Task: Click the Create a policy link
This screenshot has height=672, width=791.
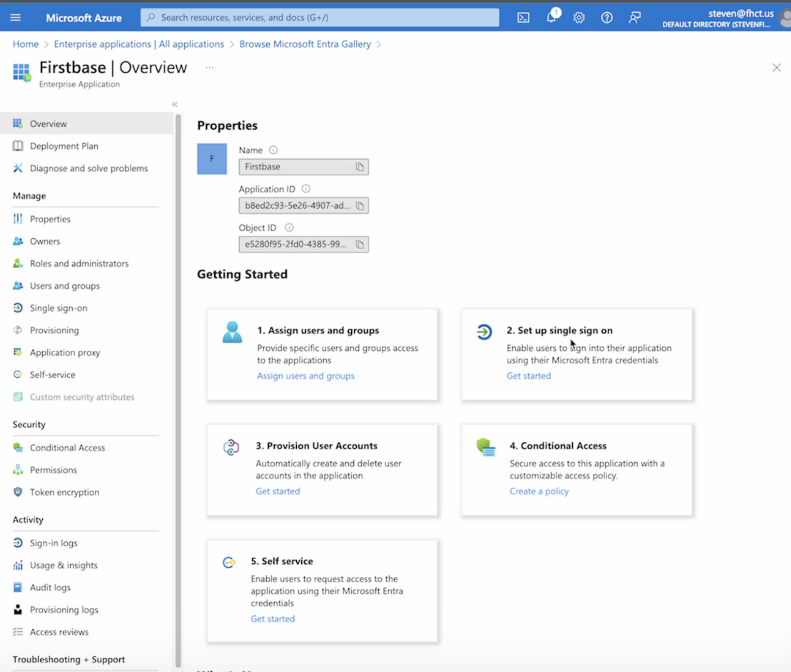Action: (x=539, y=491)
